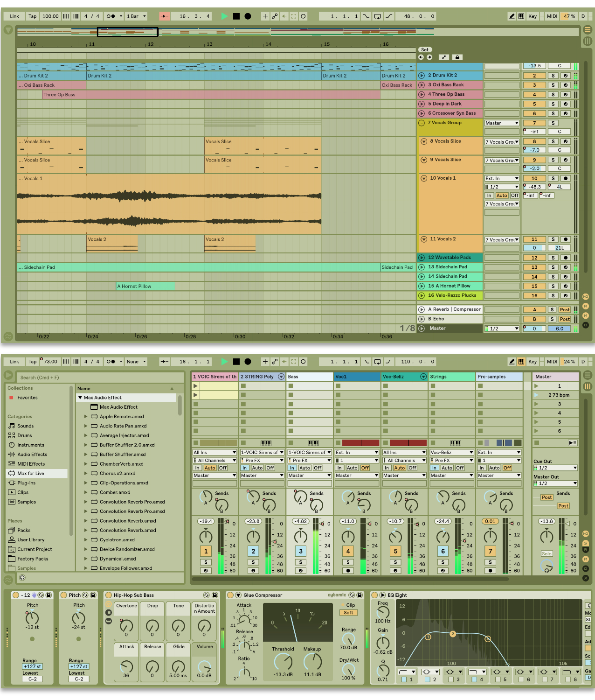
Task: Click the Session view selector in Arrangement window
Action: click(588, 41)
